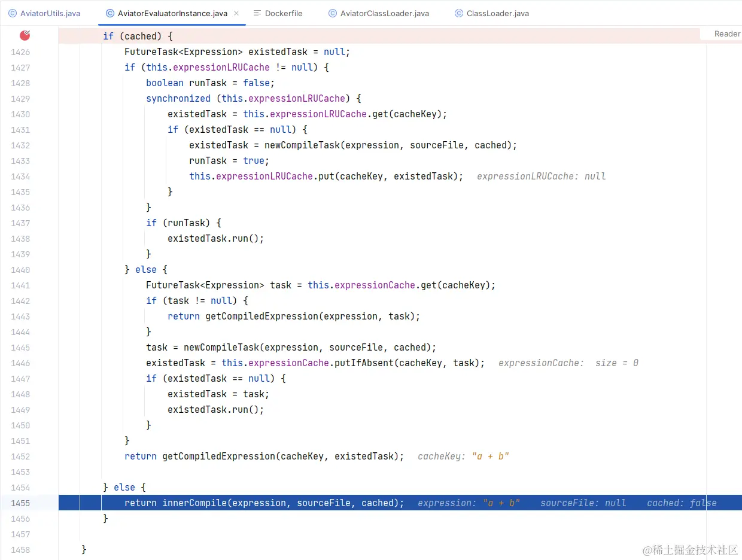Click gutter line number 1452
This screenshot has width=742, height=560.
(20, 456)
